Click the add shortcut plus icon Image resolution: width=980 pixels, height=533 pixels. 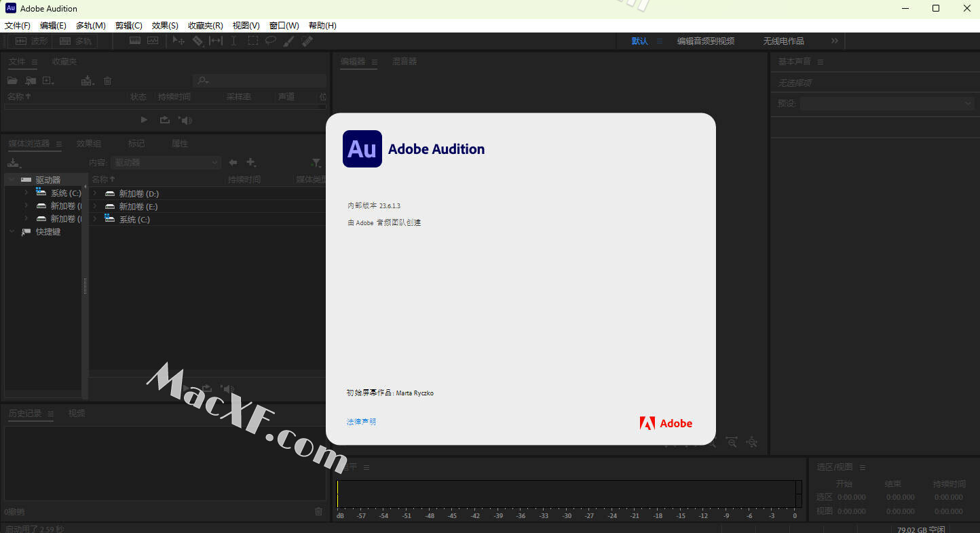pos(251,163)
